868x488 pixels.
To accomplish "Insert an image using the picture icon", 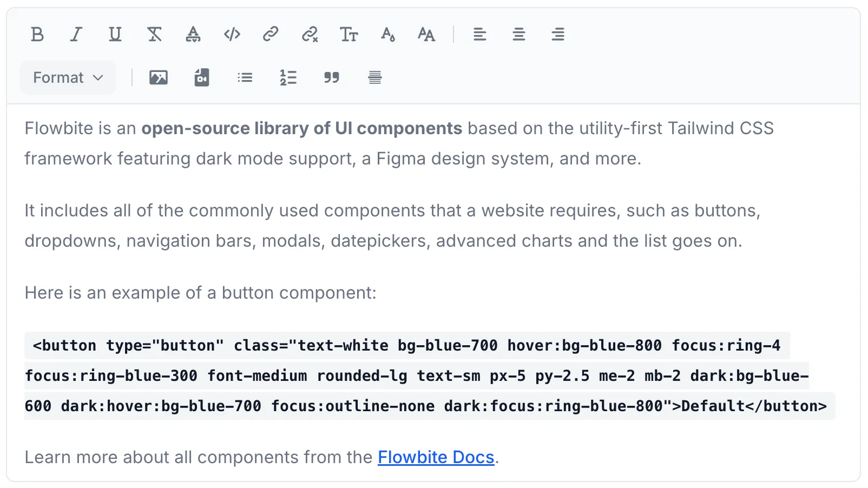I will tap(159, 77).
